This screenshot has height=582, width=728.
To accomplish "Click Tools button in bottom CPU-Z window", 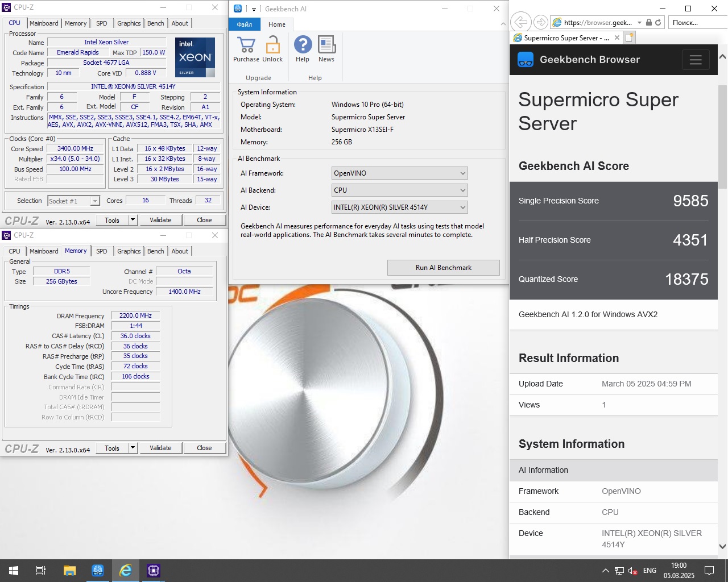I will 112,448.
